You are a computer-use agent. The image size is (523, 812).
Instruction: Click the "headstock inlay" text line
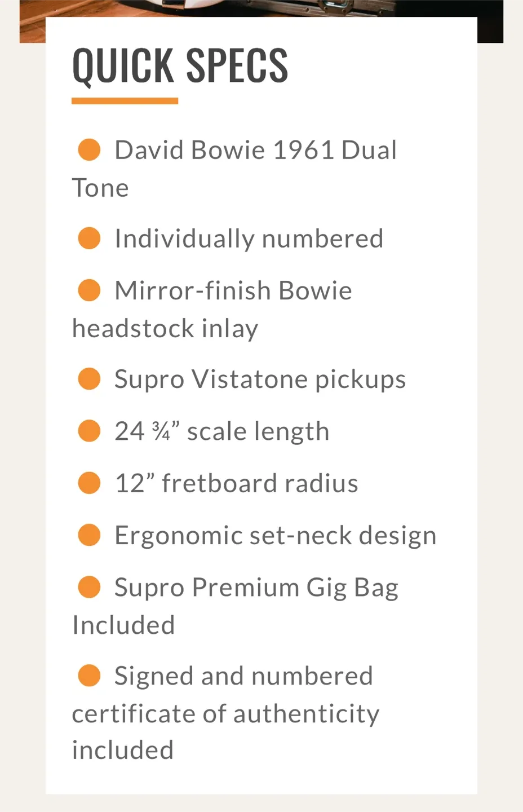[165, 328]
